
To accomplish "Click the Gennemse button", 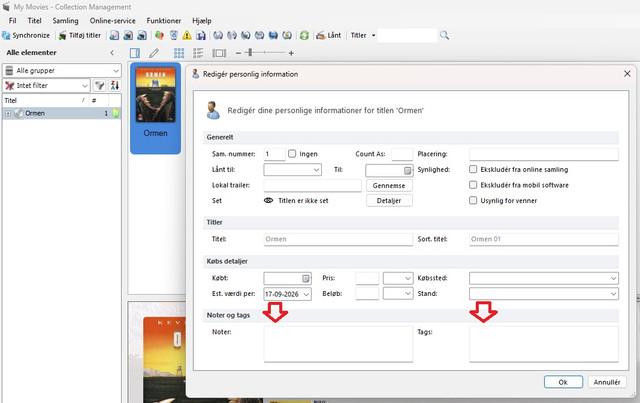I will tap(389, 185).
